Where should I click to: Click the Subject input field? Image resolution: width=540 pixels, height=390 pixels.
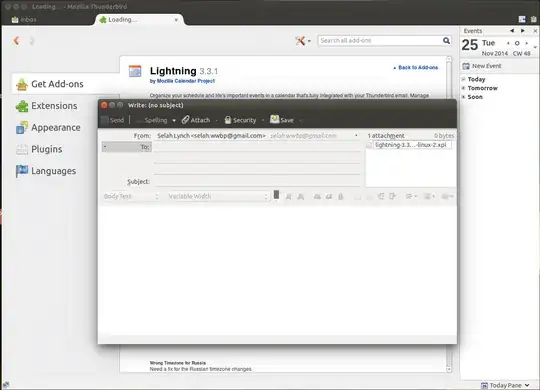(x=257, y=182)
